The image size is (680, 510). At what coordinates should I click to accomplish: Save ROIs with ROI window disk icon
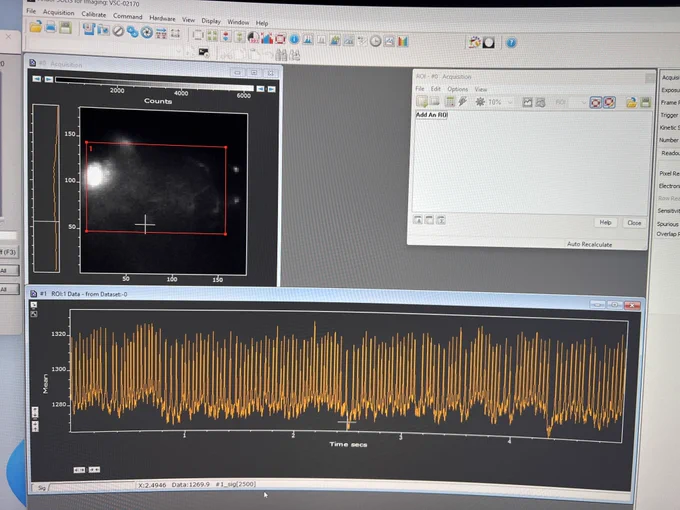(645, 102)
